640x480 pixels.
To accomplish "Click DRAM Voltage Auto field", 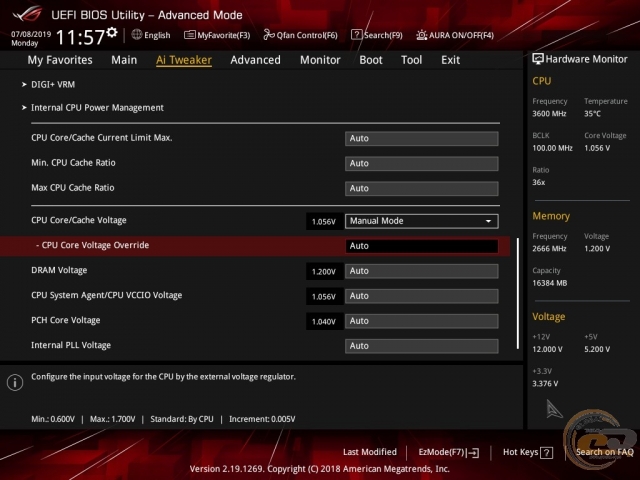I will click(422, 271).
